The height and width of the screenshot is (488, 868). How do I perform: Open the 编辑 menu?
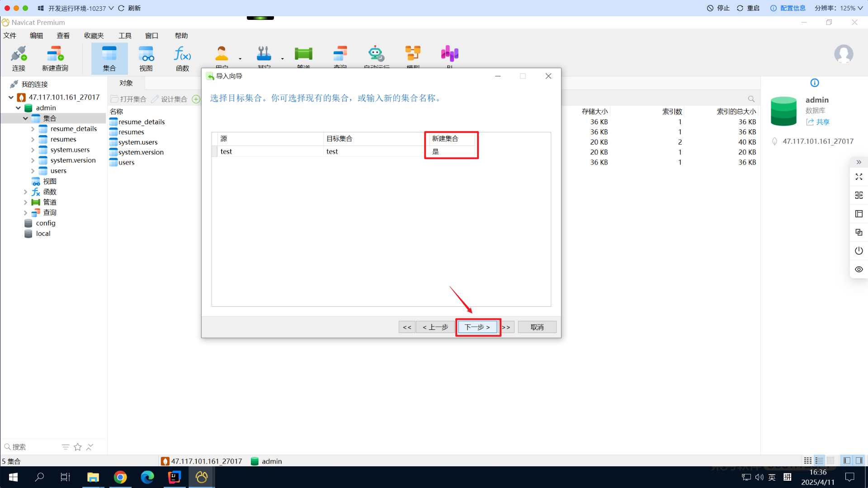coord(37,36)
